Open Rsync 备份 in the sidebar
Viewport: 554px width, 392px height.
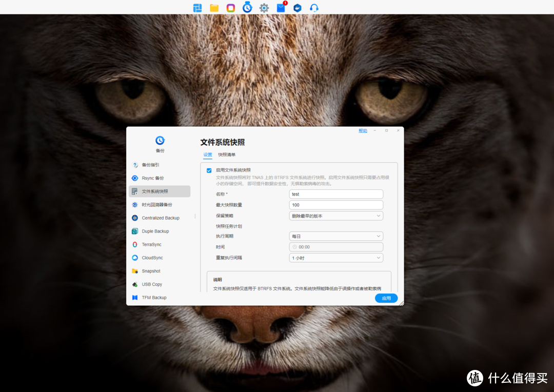click(x=153, y=178)
